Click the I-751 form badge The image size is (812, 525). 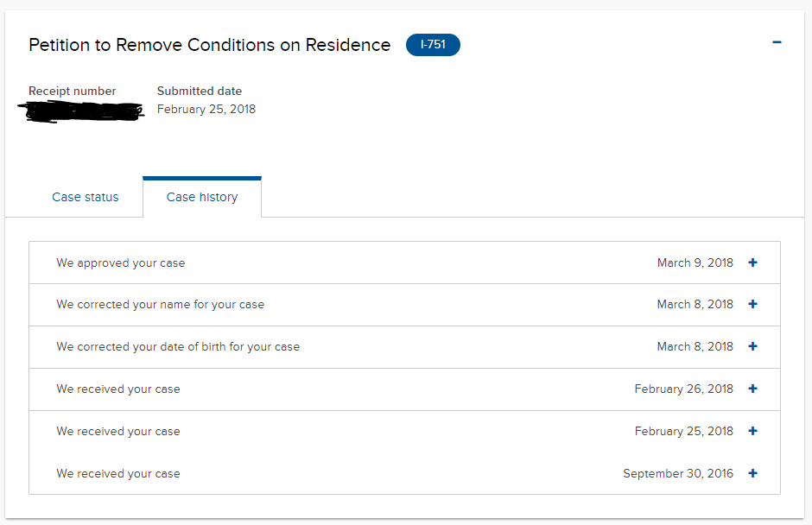[433, 45]
